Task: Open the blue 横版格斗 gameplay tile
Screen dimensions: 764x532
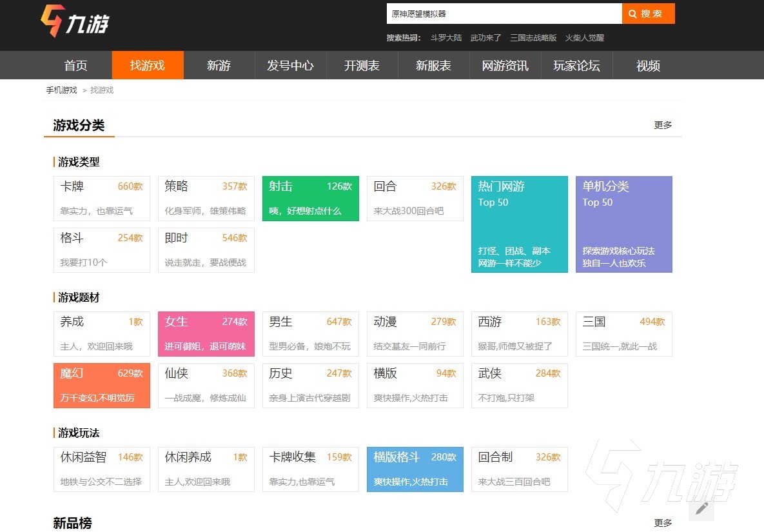Action: click(x=415, y=469)
